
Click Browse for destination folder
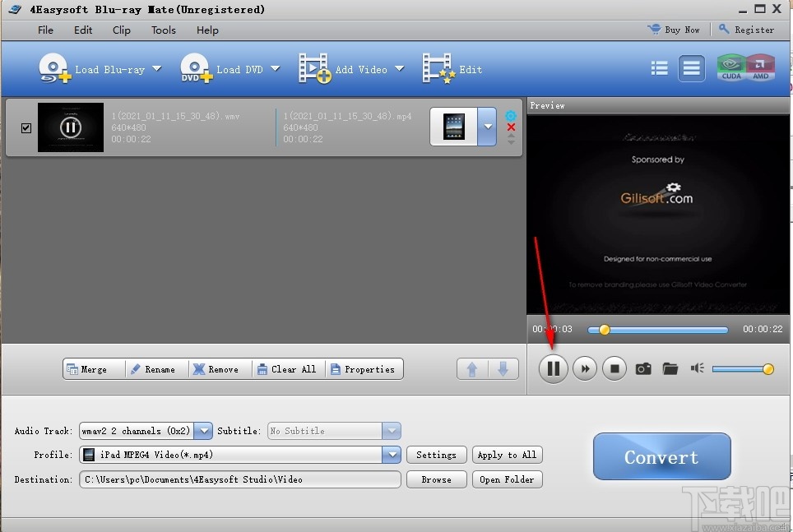[436, 479]
